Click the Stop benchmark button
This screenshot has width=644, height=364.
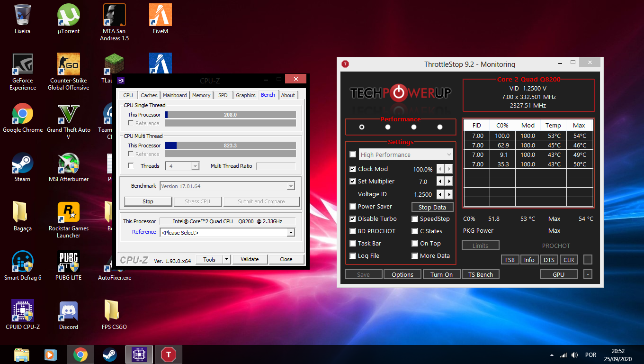(148, 201)
